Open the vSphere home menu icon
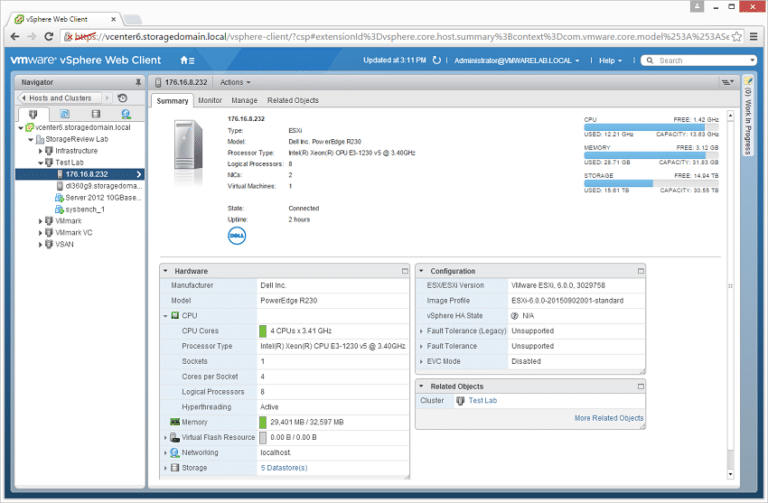Screen dimensions: 768x503 187,60
